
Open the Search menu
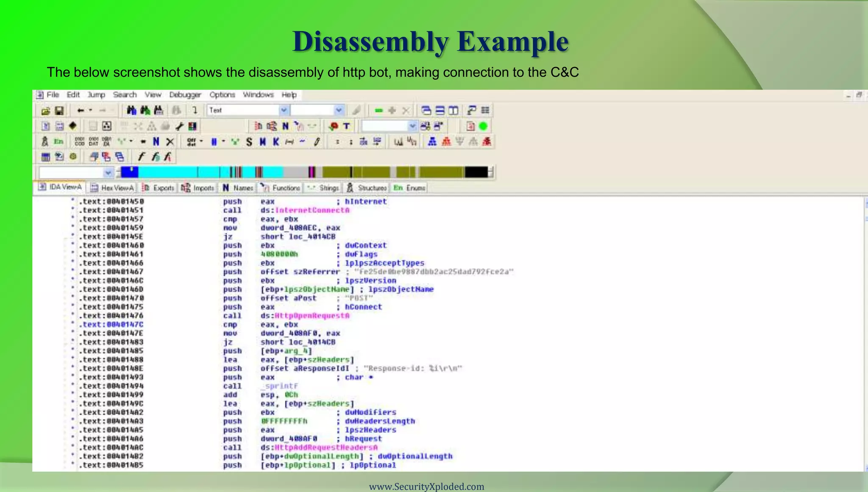125,95
